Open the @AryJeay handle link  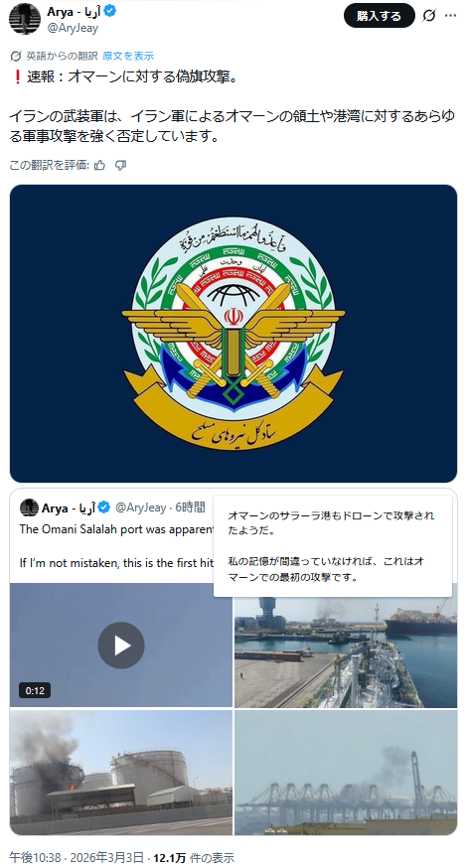[73, 27]
